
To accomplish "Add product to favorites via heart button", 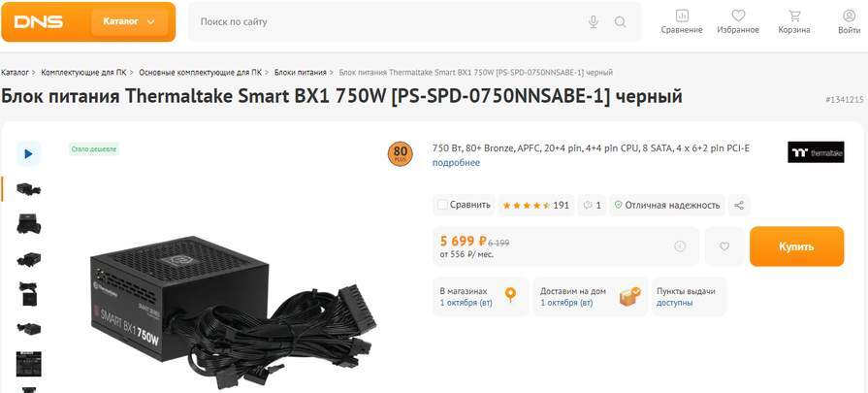I will click(724, 246).
